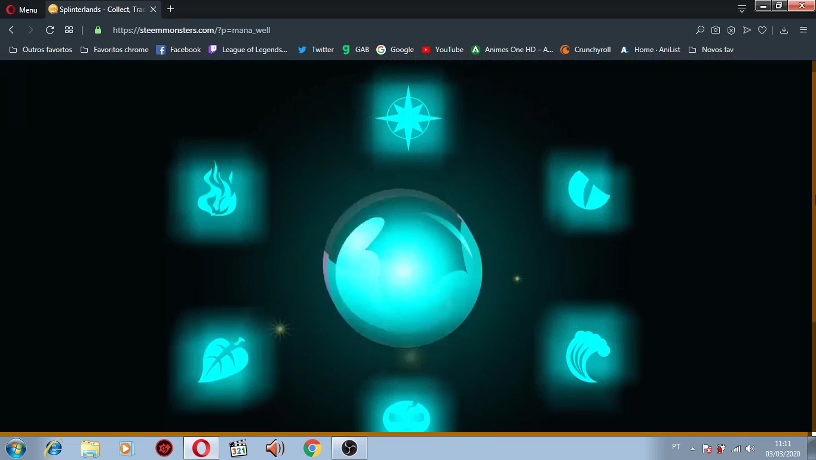Open the GAB bookmark
816x460 pixels.
click(356, 49)
